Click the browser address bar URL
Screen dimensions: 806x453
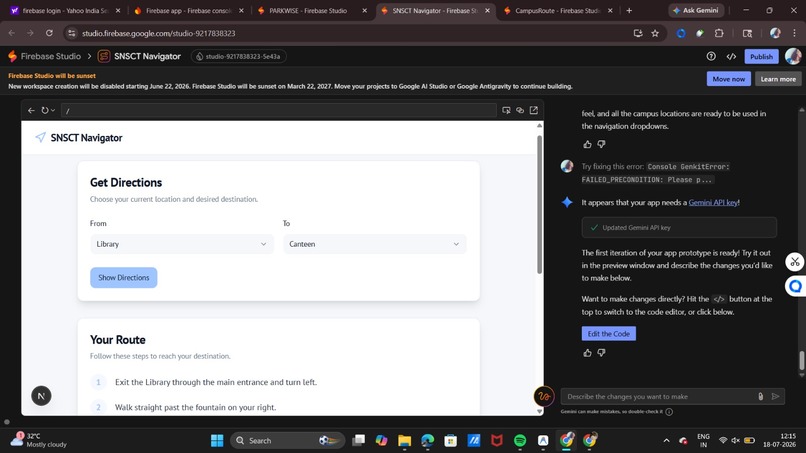pos(158,33)
